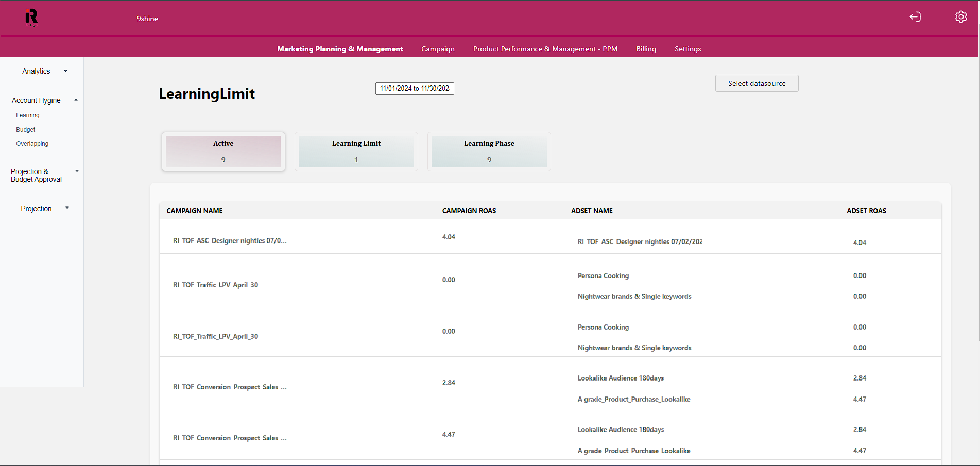Open Product Performance & Management - PPM tab
This screenshot has width=980, height=466.
click(545, 49)
